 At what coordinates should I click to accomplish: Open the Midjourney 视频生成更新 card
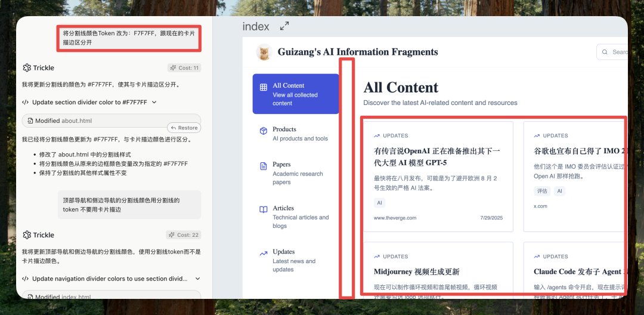point(416,272)
